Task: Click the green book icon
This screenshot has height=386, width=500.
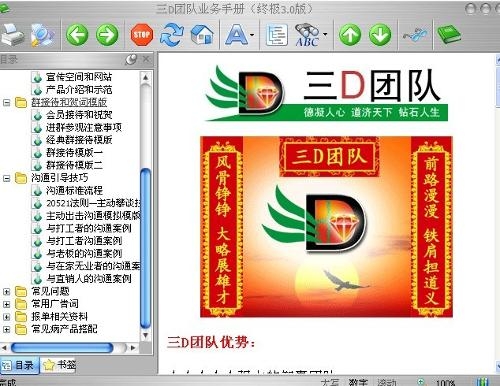Action: click(x=449, y=34)
